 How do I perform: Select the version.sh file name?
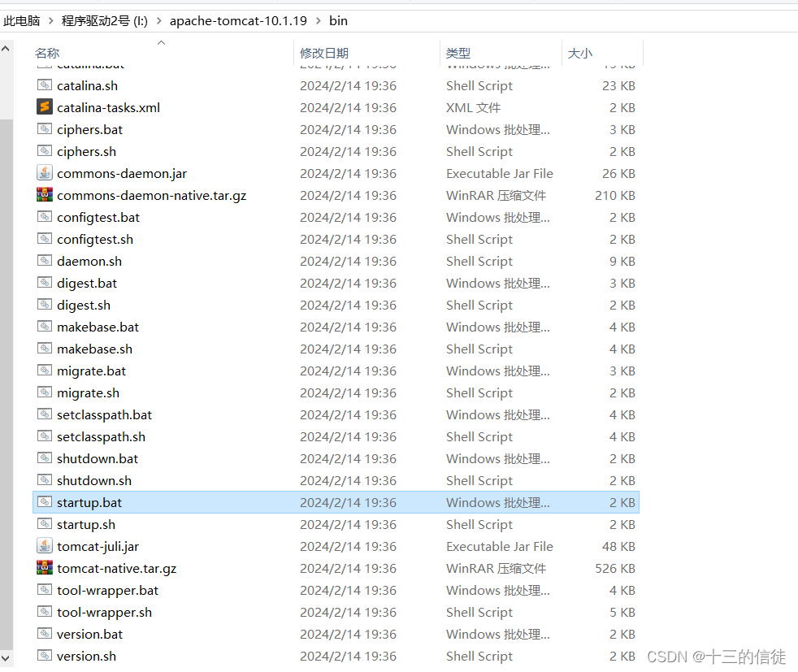coord(86,657)
